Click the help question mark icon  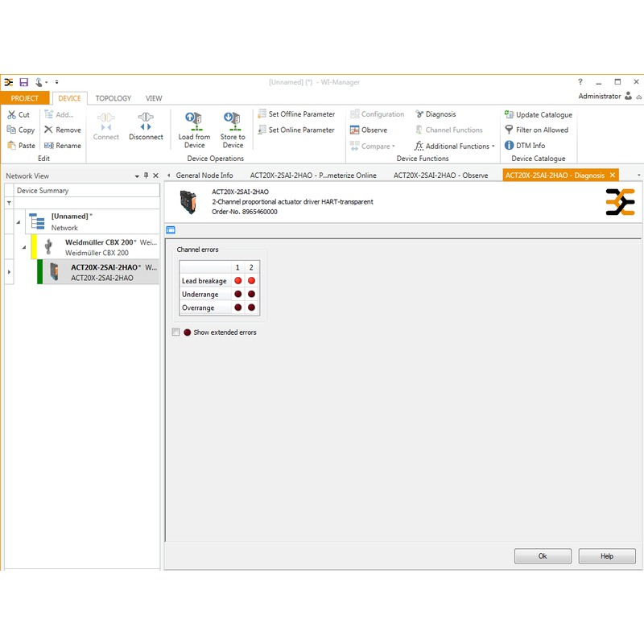coord(580,82)
